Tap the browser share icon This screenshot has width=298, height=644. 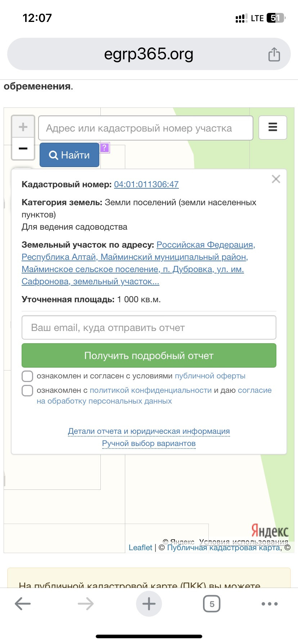(274, 54)
